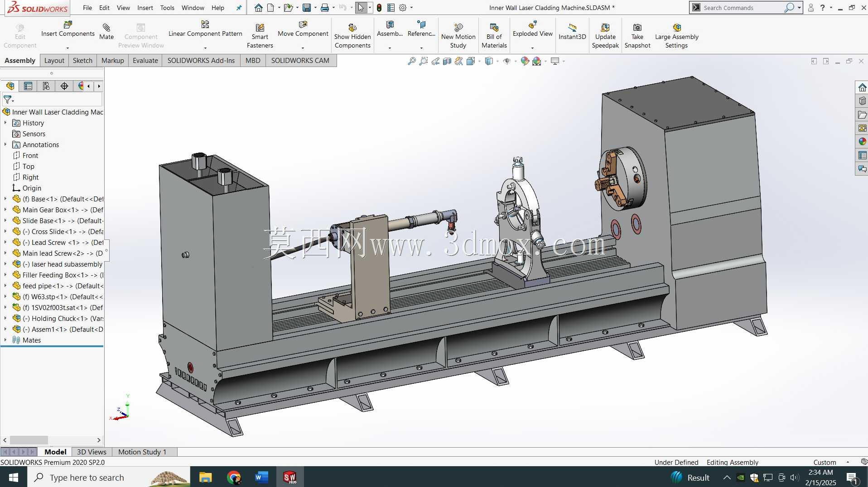Expand the Mates folder in the tree
This screenshot has height=487, width=868.
coord(5,340)
